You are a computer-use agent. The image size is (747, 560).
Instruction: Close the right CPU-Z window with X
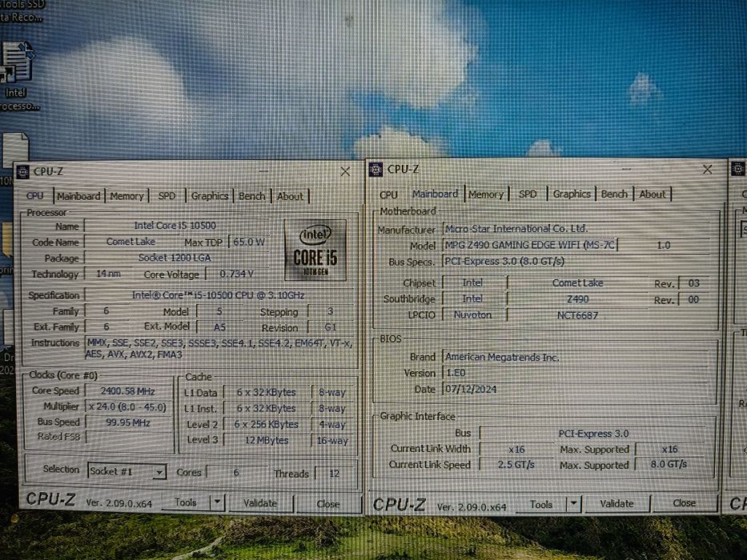click(708, 169)
